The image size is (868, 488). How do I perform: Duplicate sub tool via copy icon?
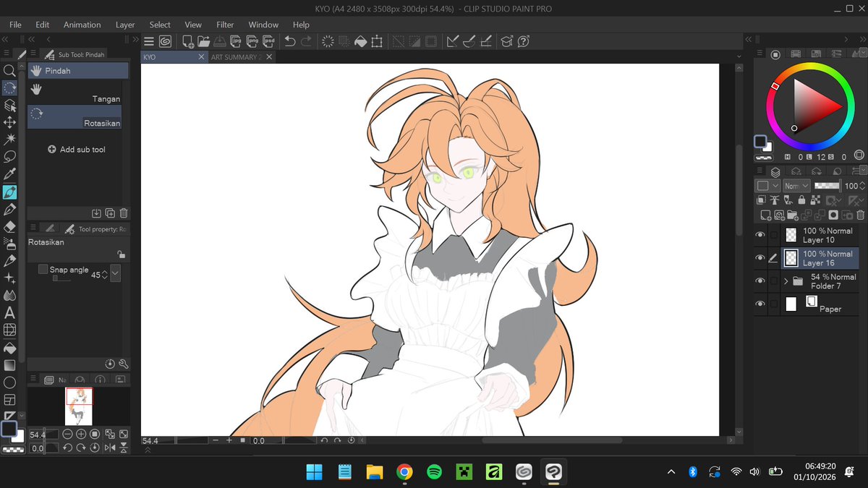click(110, 213)
